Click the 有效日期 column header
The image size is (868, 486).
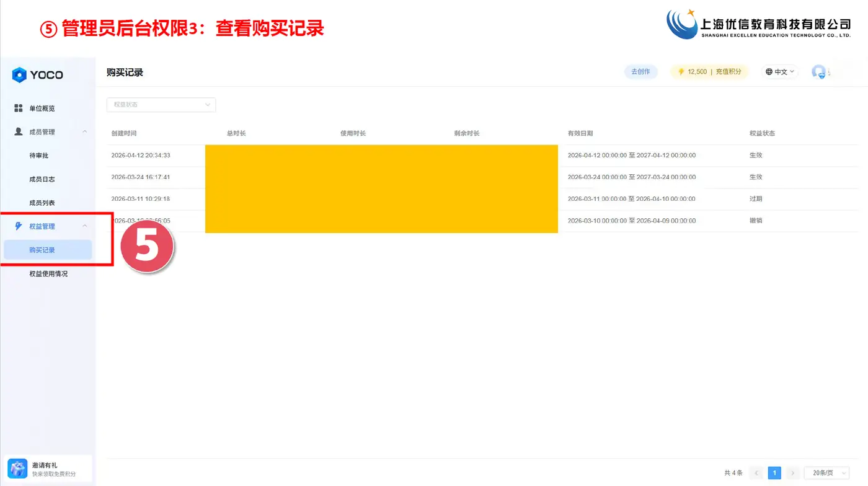point(580,133)
